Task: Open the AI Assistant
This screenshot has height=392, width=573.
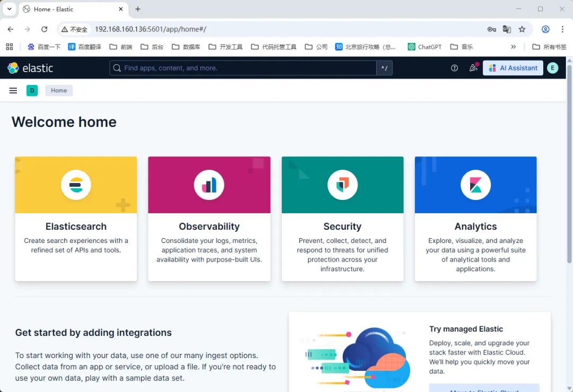Action: [x=513, y=68]
